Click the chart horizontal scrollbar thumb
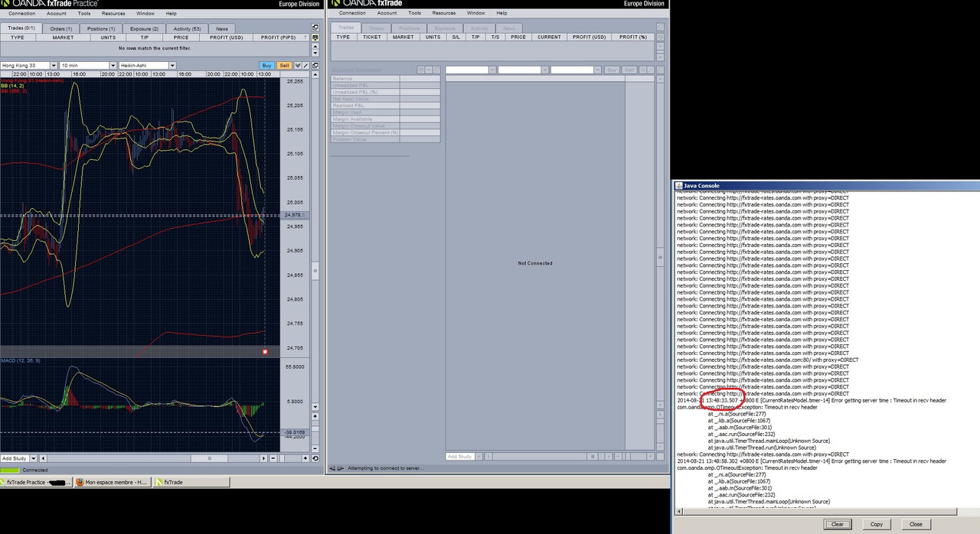The height and width of the screenshot is (534, 980). 209,458
